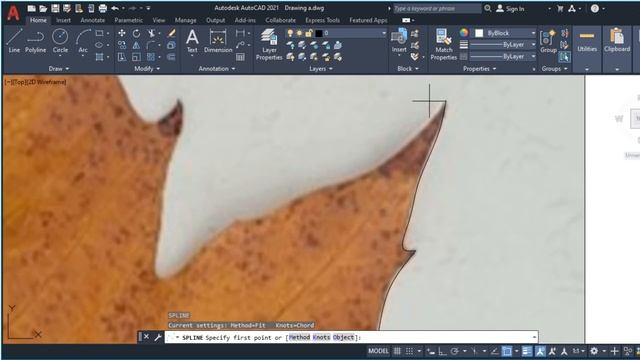This screenshot has width=640, height=360.
Task: Select the Line tool
Action: point(14,40)
